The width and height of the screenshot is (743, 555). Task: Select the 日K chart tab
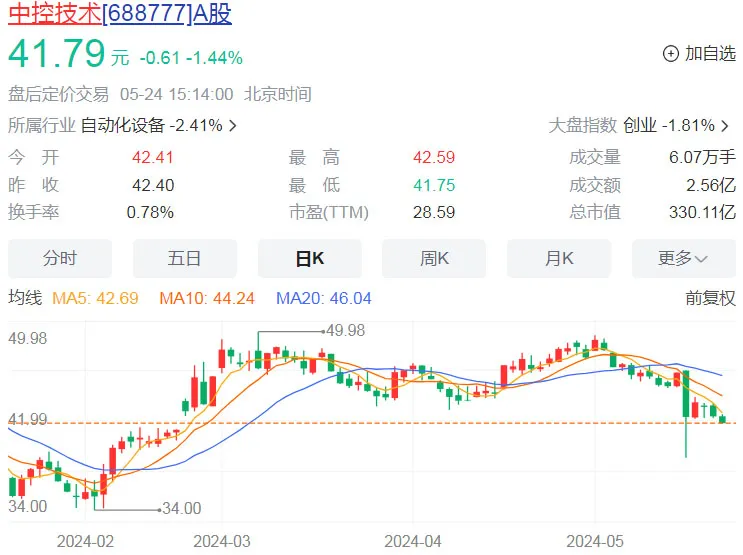click(x=309, y=259)
